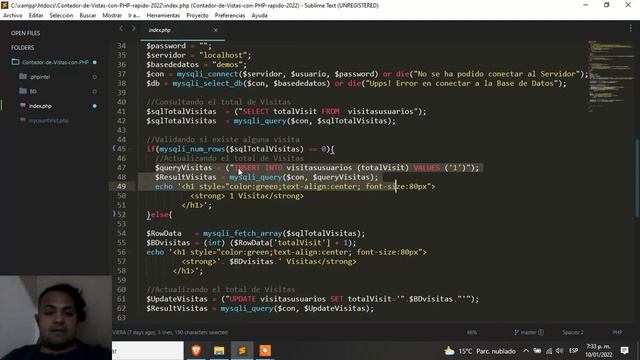Open the Proyecto menu

click(x=198, y=16)
